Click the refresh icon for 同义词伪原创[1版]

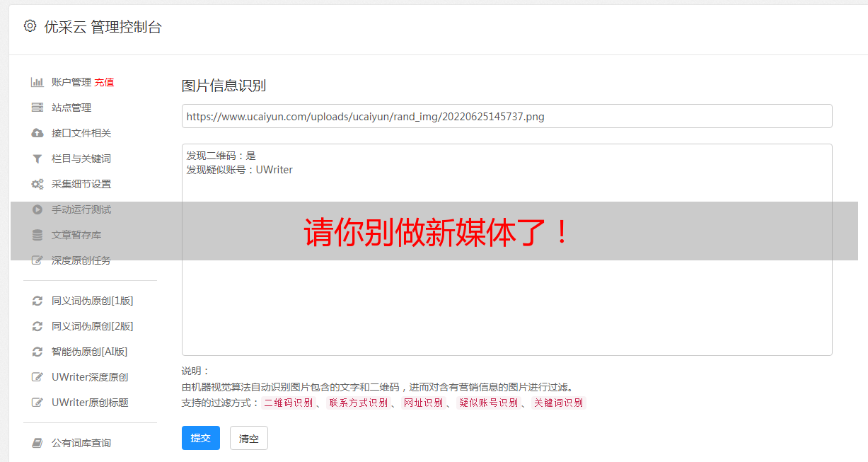coord(37,301)
